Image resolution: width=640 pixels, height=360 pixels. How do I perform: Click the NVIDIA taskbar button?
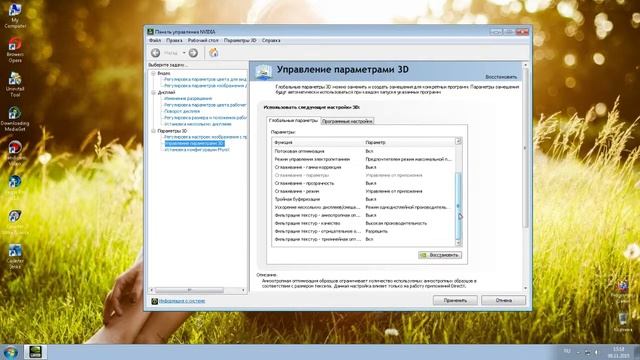point(36,352)
